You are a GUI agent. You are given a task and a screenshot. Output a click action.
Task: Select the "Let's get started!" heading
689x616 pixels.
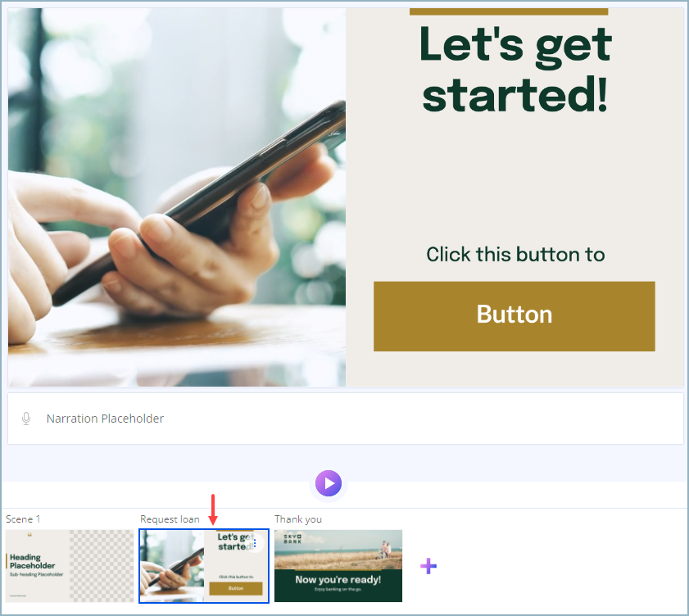pyautogui.click(x=515, y=69)
